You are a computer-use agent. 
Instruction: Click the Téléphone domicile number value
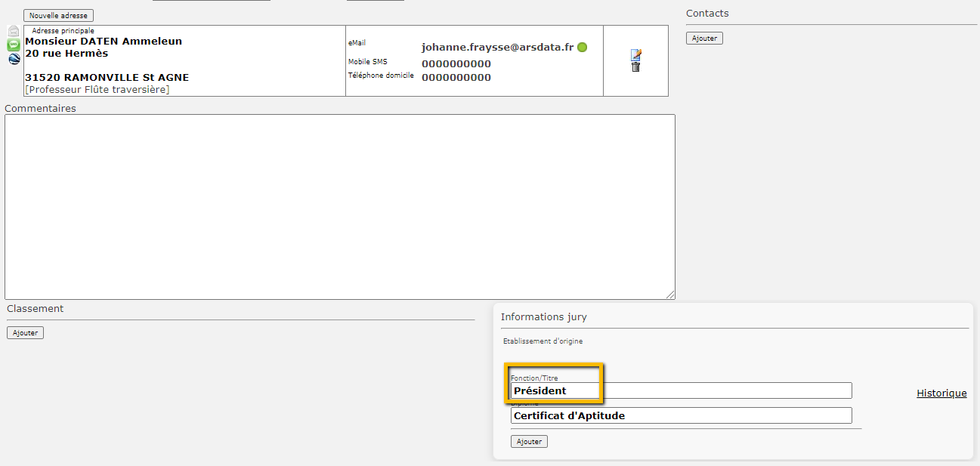point(456,77)
